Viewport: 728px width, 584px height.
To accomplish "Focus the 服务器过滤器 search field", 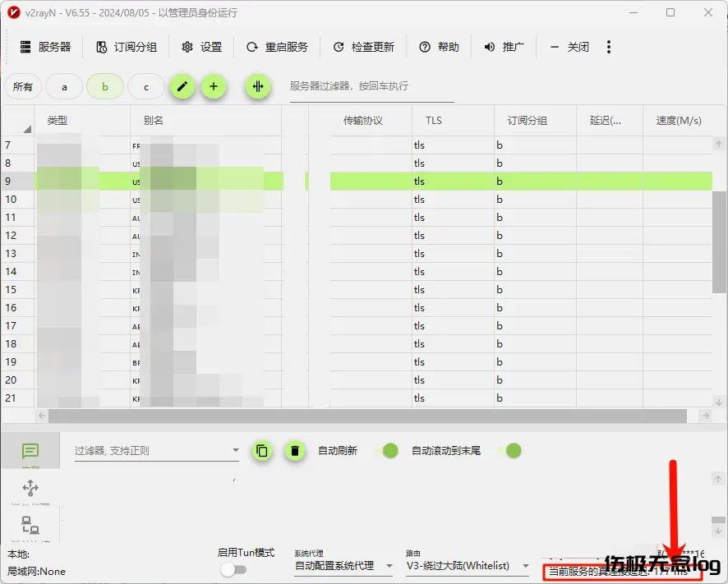I will click(x=371, y=86).
